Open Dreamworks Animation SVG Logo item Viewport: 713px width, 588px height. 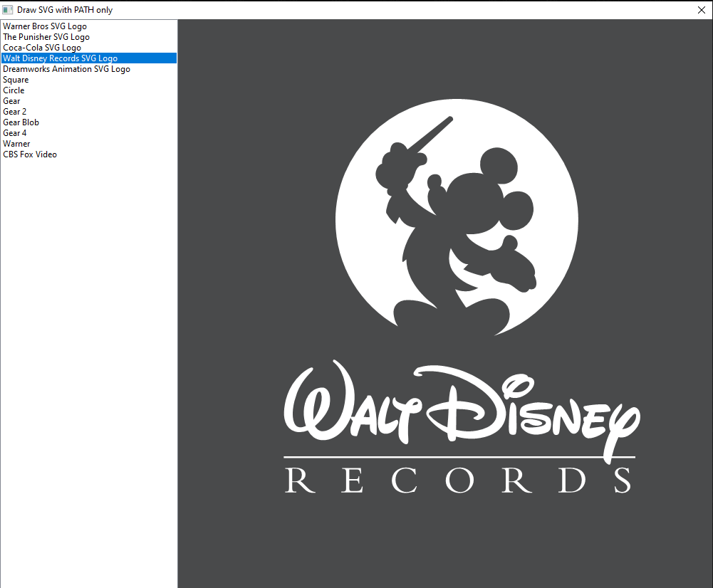coord(88,69)
